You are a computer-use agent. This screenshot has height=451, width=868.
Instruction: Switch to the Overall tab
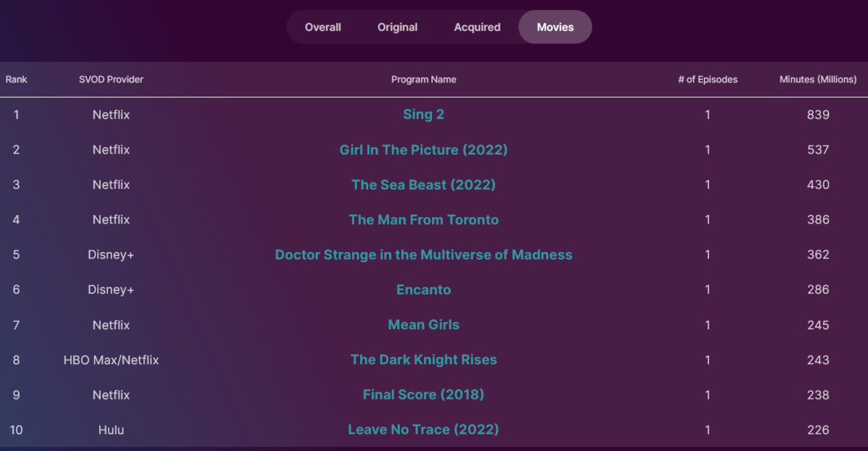pos(323,28)
